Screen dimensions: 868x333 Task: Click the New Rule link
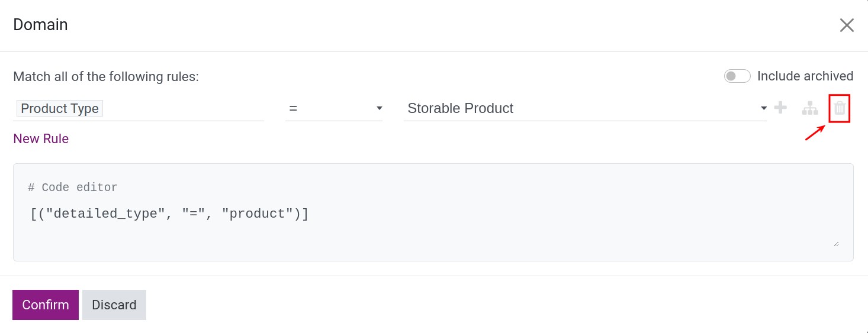coord(41,138)
